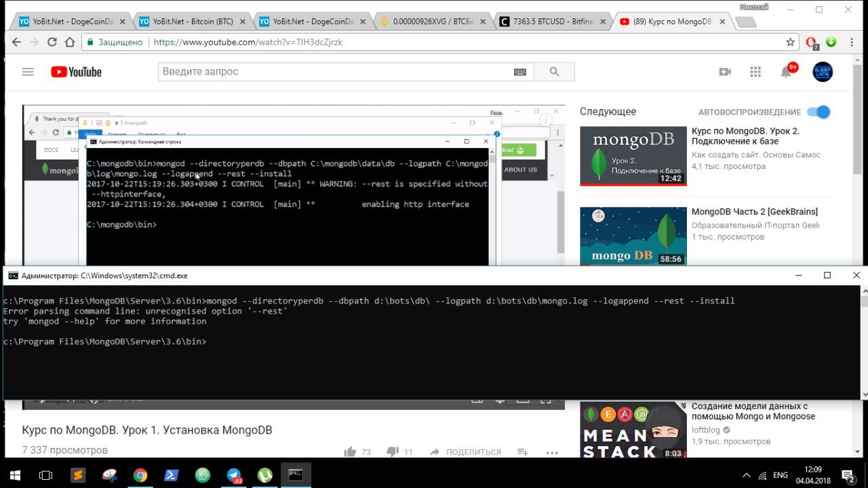The image size is (868, 488).
Task: Go back in Chrome
Action: click(x=16, y=42)
